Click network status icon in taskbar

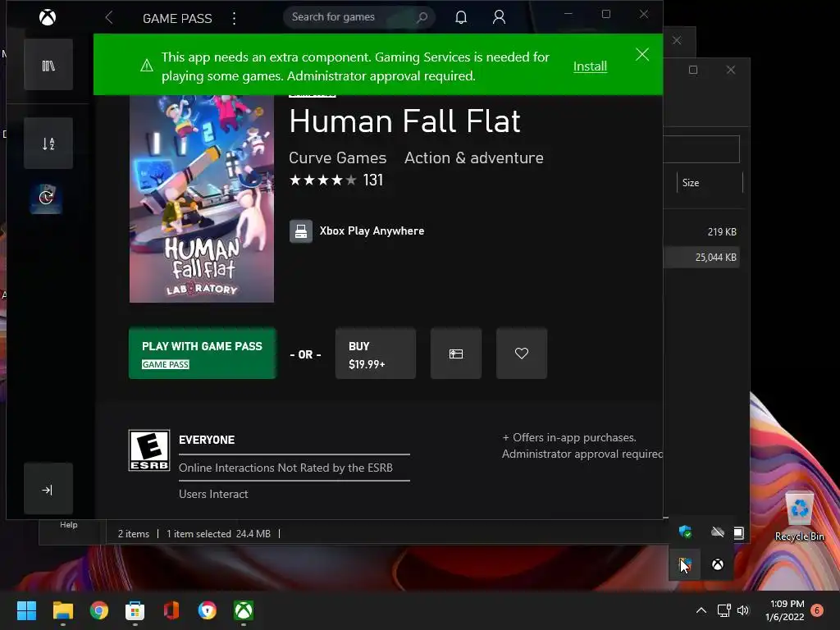724,610
